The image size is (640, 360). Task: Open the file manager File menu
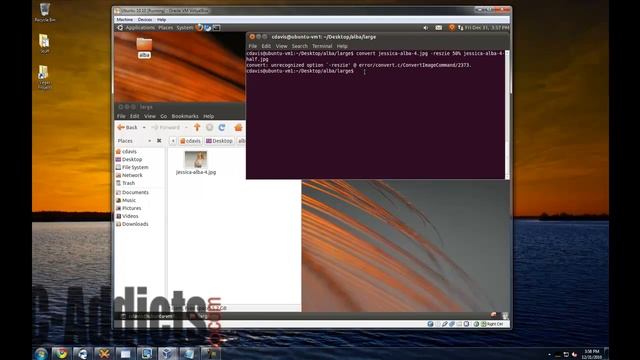tap(121, 116)
